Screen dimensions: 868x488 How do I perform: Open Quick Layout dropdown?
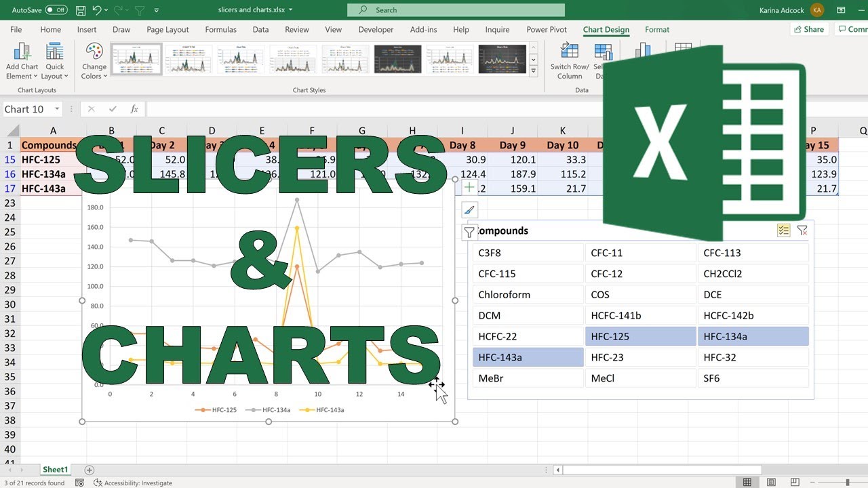click(x=55, y=61)
